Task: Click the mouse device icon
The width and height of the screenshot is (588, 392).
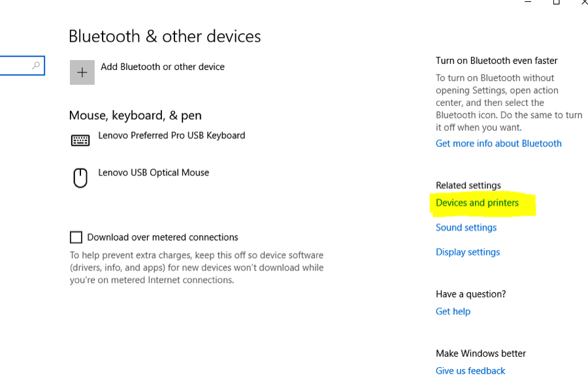Action: point(80,178)
